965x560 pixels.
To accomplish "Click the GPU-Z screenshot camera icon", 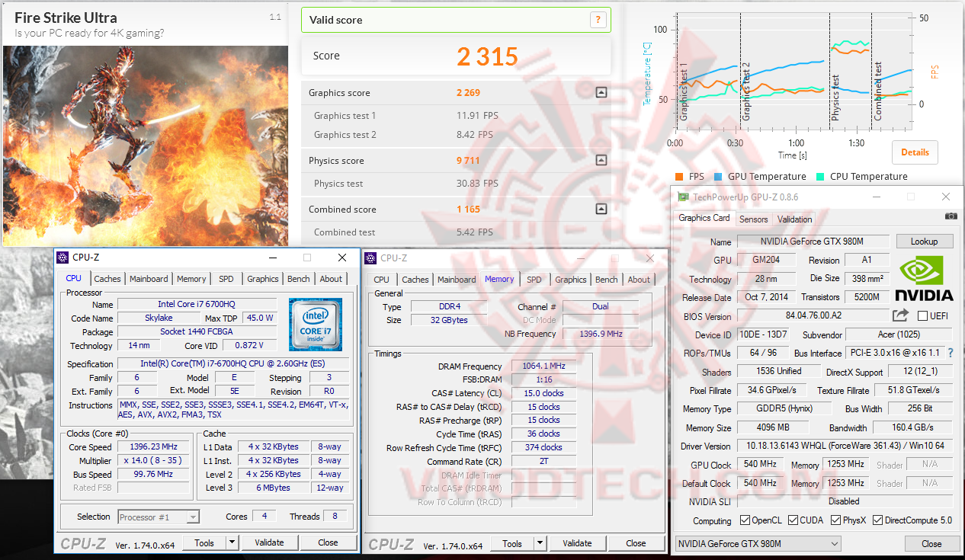I will click(951, 216).
